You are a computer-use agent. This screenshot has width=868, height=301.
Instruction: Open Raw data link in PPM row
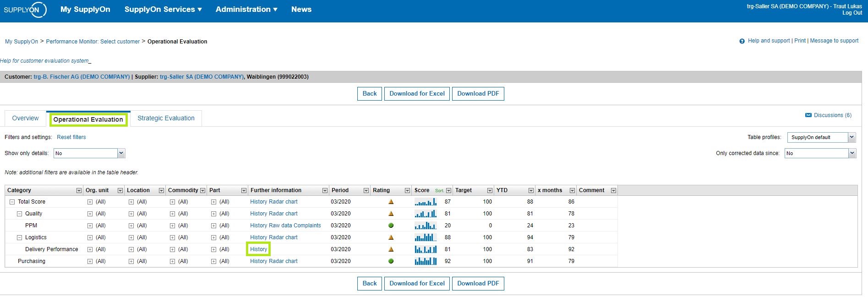(281, 226)
